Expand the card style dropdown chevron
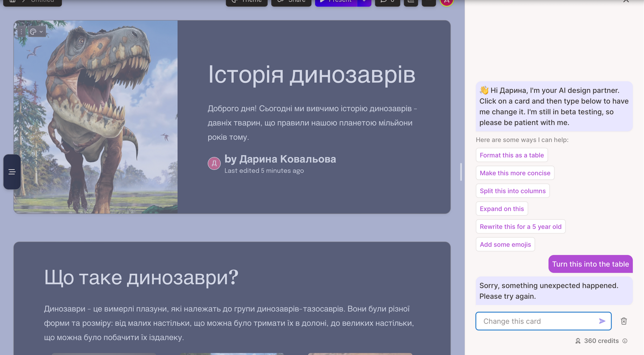This screenshot has height=355, width=644. coord(41,32)
